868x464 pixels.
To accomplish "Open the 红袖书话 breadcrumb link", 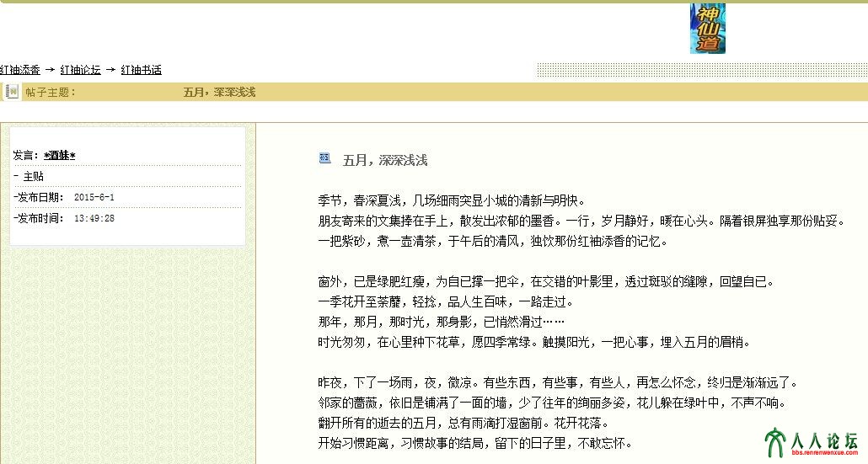I will tap(142, 70).
